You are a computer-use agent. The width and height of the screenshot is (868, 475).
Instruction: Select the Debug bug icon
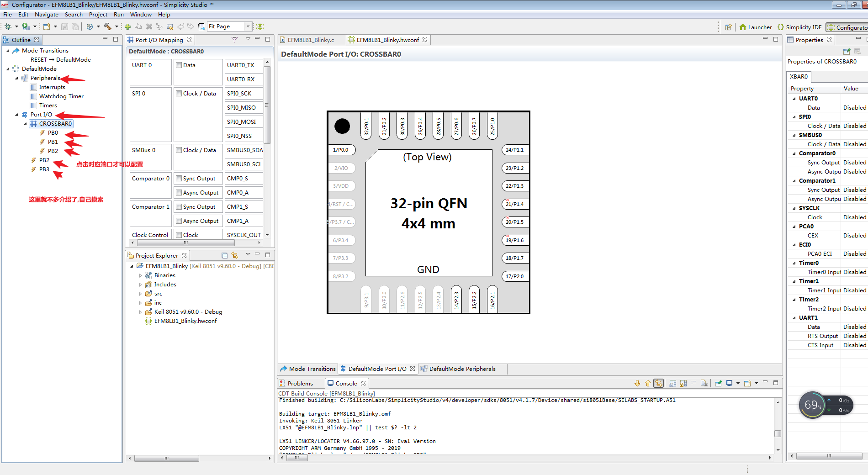pyautogui.click(x=9, y=26)
